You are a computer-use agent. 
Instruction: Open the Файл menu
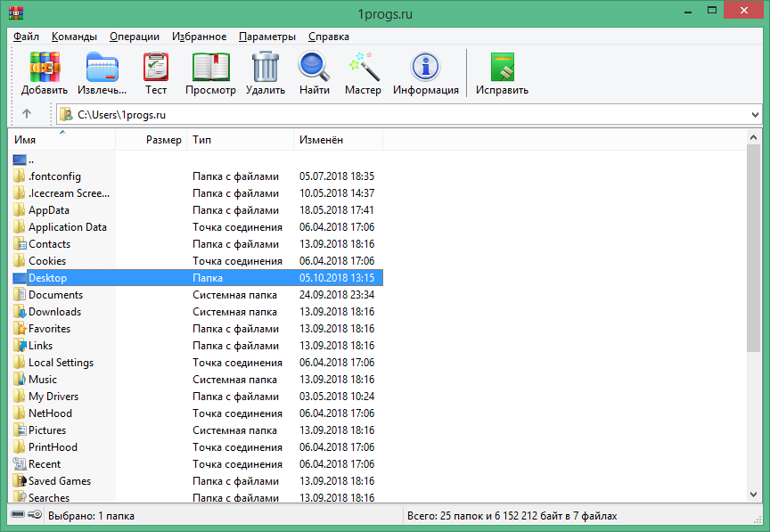[x=27, y=37]
